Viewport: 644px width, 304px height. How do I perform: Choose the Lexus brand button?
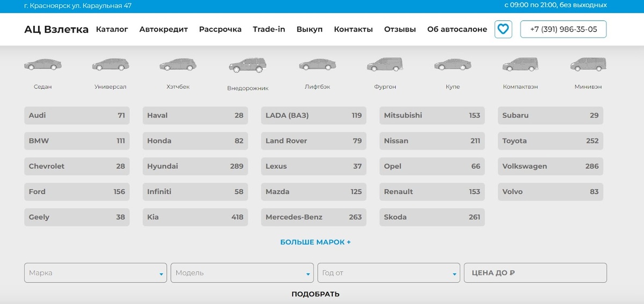click(314, 166)
